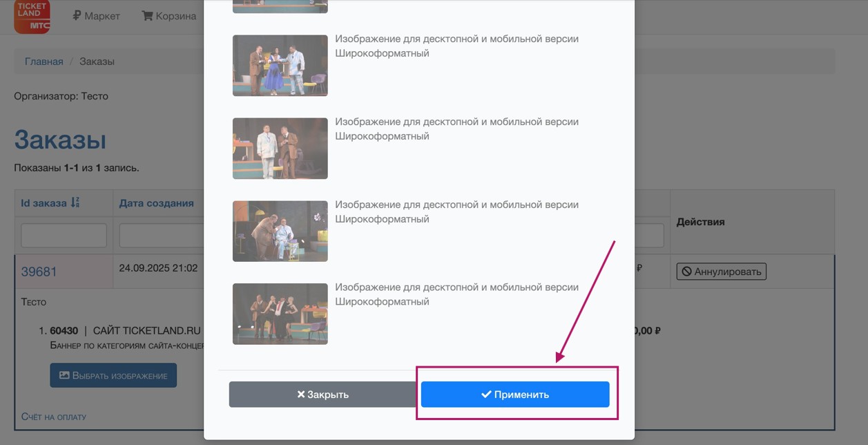The image size is (868, 445).
Task: Sort by Дата создания header
Action: (x=156, y=203)
